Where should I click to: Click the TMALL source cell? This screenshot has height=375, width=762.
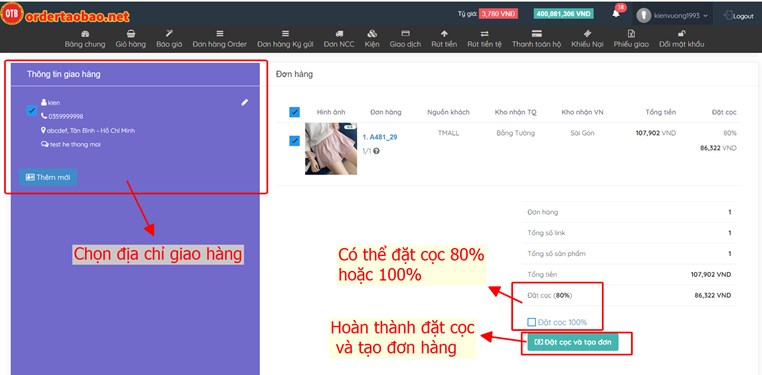(448, 133)
